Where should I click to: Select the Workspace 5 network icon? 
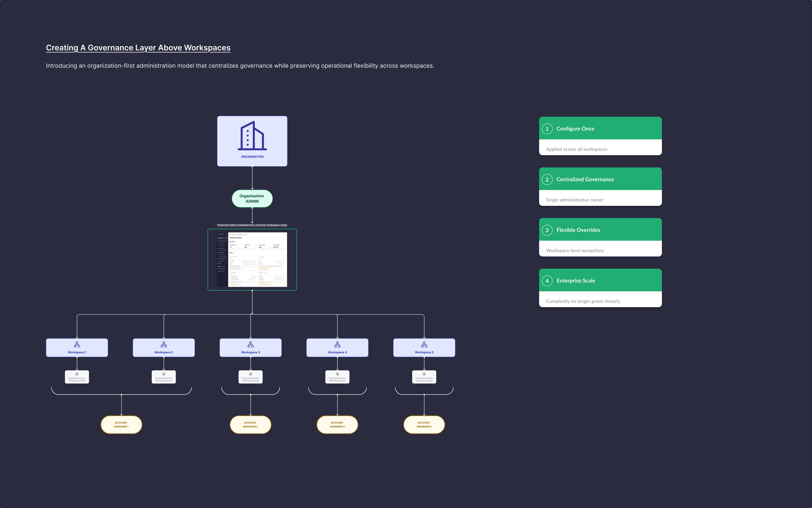[424, 345]
